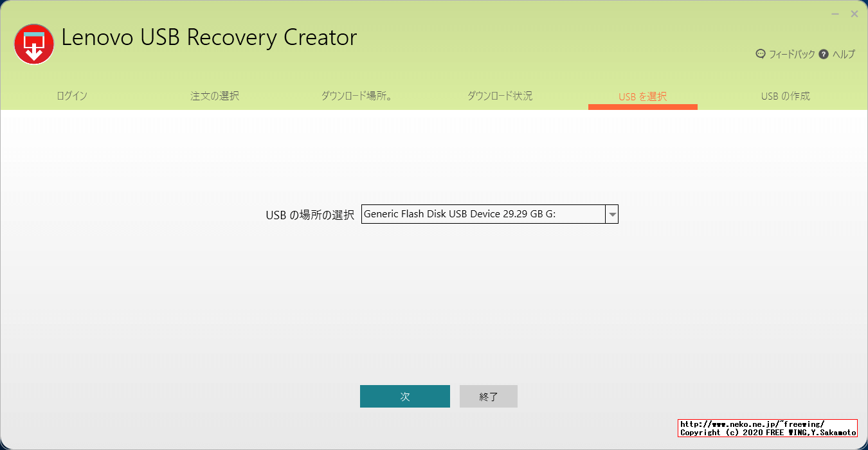Viewport: 868px width, 450px height.
Task: Minimize the Recovery Creator window
Action: tap(835, 14)
